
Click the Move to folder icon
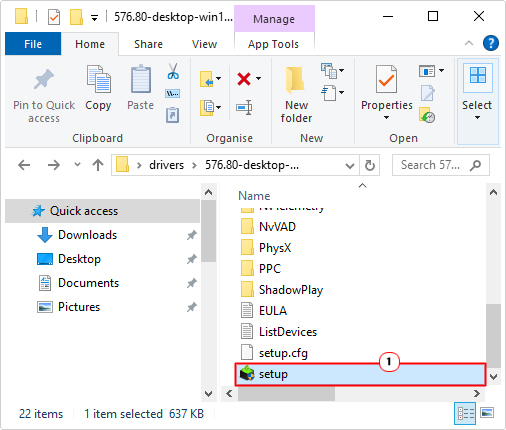pos(207,79)
